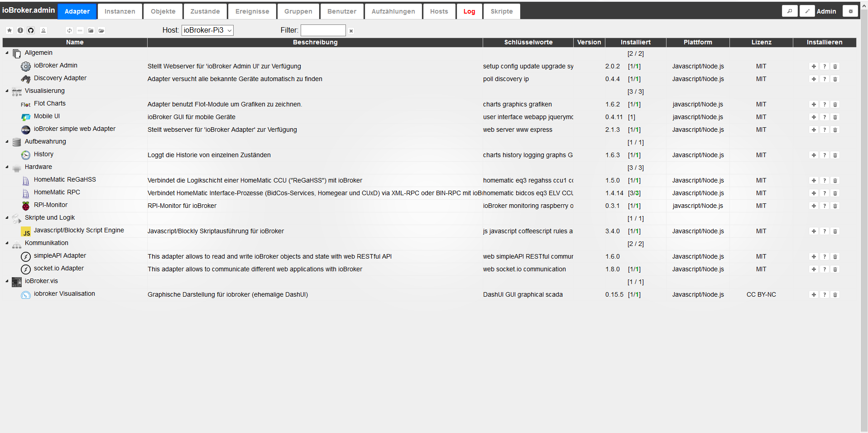Switch to the Instanzen tab
Viewport: 868px width, 433px height.
coord(120,11)
